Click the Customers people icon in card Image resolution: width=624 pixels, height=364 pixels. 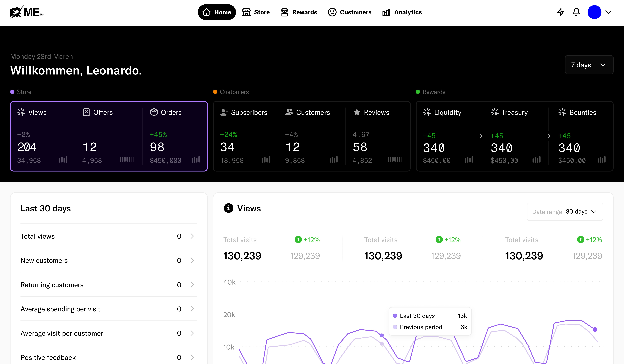coord(289,112)
